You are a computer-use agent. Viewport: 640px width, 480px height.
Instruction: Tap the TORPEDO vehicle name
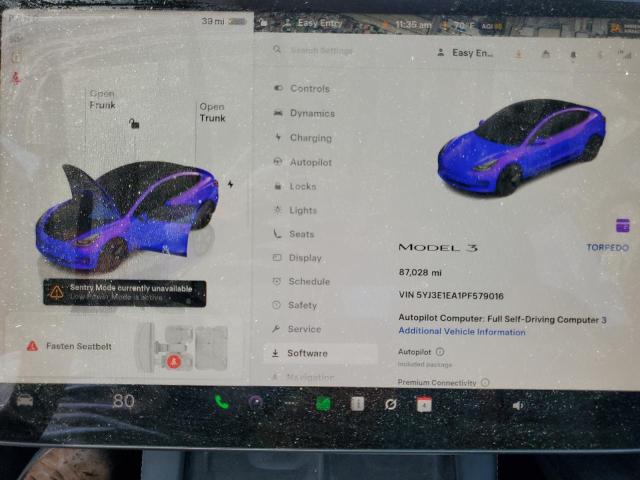click(607, 247)
